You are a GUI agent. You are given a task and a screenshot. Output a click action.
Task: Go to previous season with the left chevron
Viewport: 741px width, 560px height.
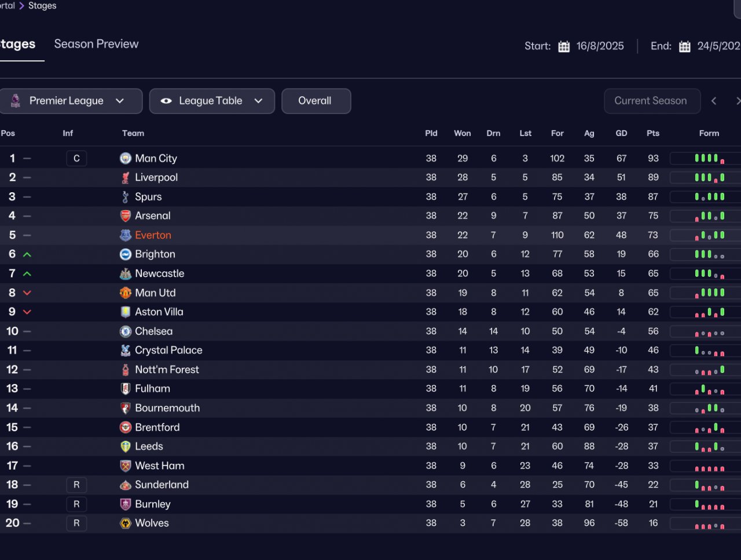point(714,101)
